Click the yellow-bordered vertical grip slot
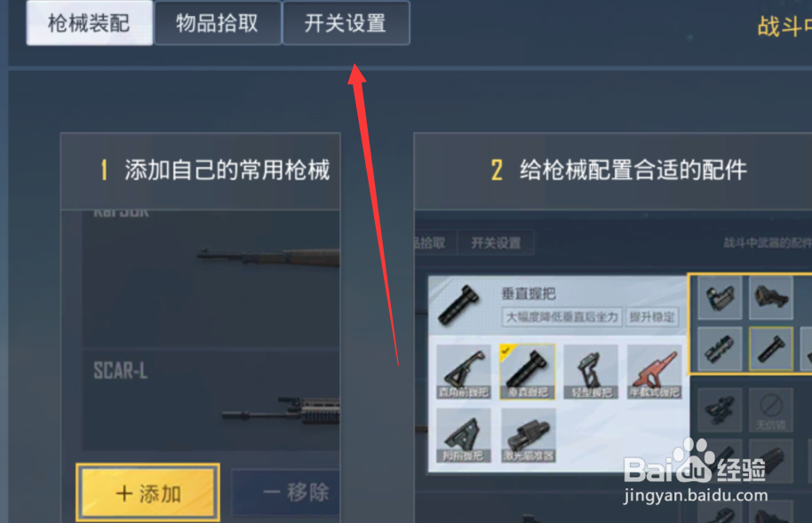This screenshot has height=523, width=812. point(771,348)
